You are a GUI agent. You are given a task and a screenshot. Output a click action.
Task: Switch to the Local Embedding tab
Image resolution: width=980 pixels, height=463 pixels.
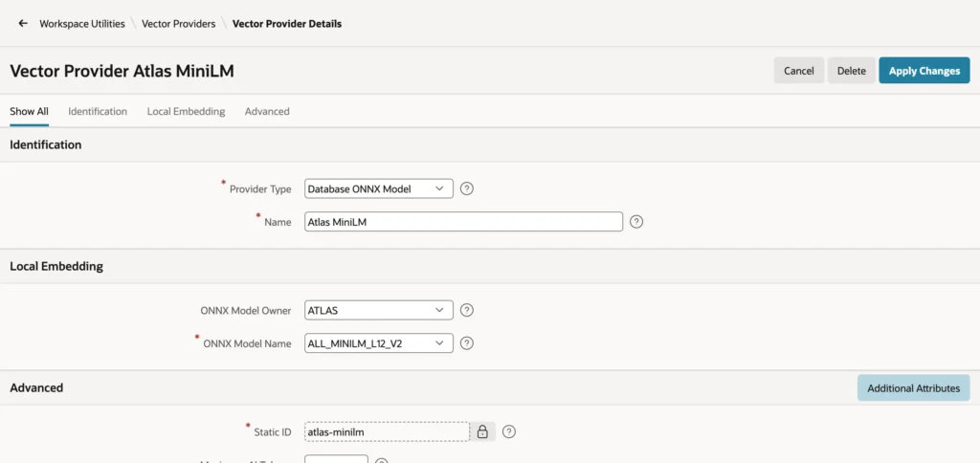pyautogui.click(x=187, y=111)
